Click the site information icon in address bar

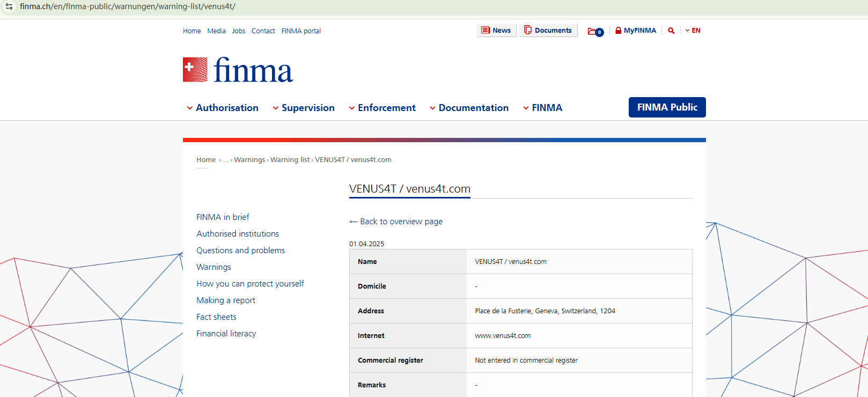click(x=9, y=6)
